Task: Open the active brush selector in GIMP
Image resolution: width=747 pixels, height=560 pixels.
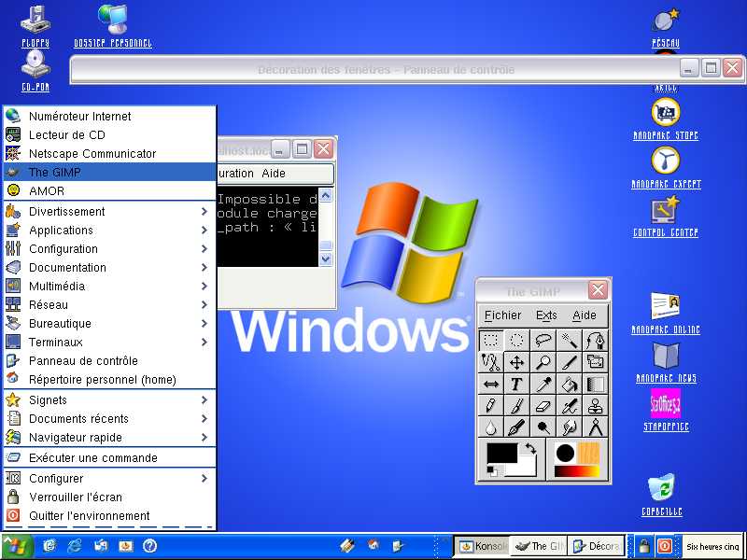Action: [x=566, y=453]
